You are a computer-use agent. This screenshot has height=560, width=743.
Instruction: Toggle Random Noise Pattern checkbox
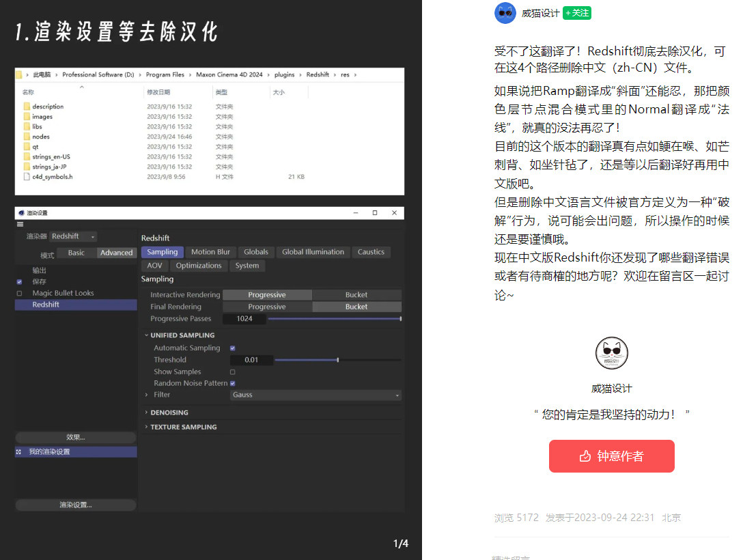(233, 383)
